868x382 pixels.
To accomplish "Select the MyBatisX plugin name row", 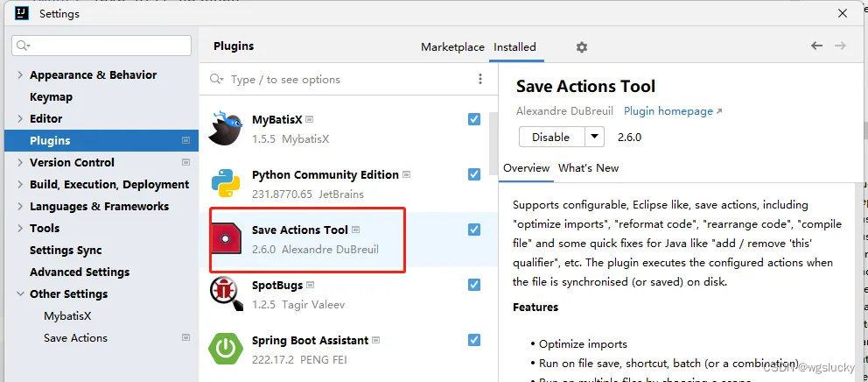I will tap(277, 119).
